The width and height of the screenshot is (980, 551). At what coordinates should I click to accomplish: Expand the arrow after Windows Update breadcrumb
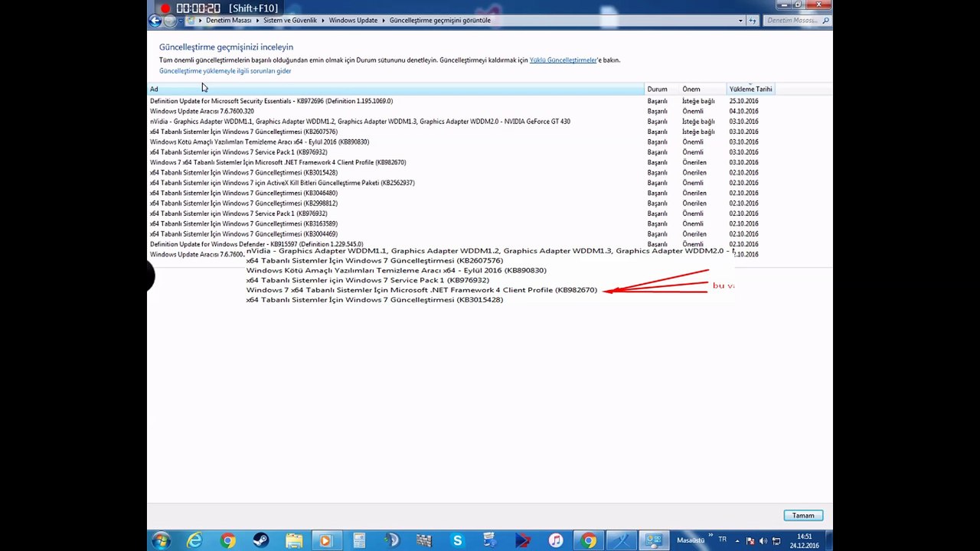(384, 21)
